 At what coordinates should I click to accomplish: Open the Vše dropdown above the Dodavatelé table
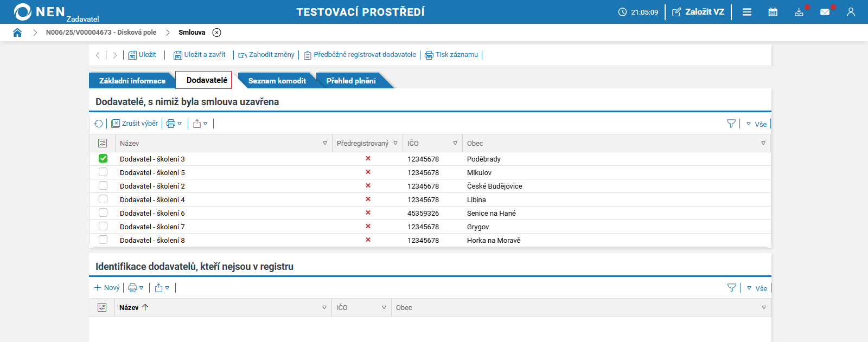tap(757, 124)
